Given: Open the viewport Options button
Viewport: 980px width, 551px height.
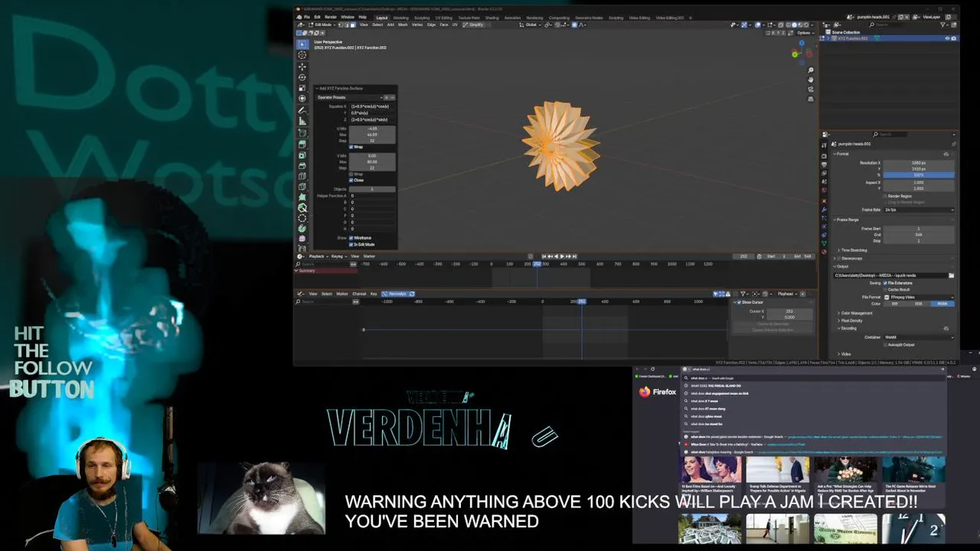Looking at the screenshot, I should (x=804, y=32).
